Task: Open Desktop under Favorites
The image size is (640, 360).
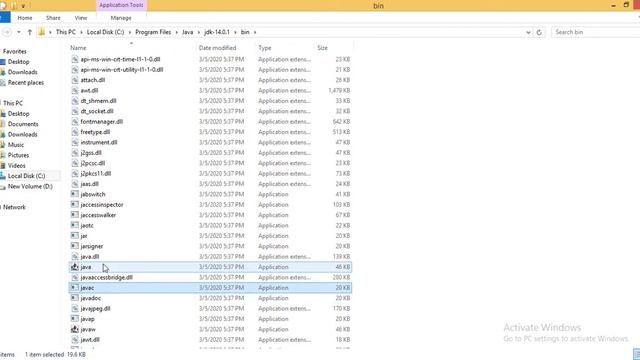Action: pyautogui.click(x=18, y=62)
